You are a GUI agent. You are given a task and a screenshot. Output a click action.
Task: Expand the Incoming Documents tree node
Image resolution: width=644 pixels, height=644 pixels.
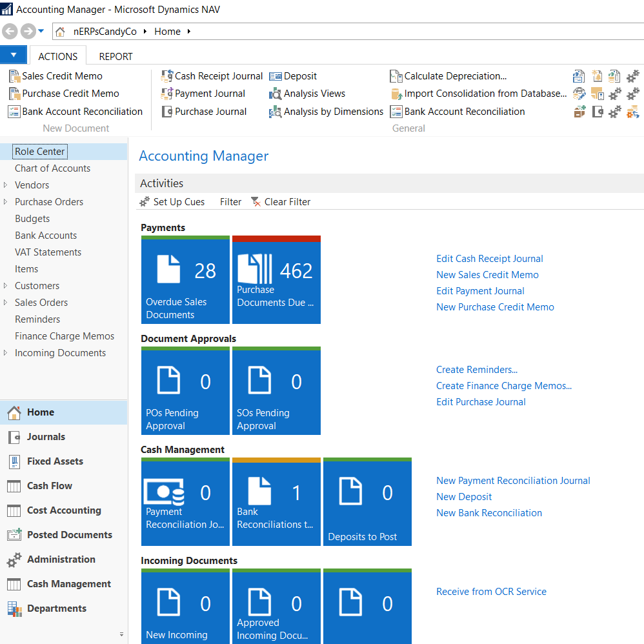coord(6,353)
